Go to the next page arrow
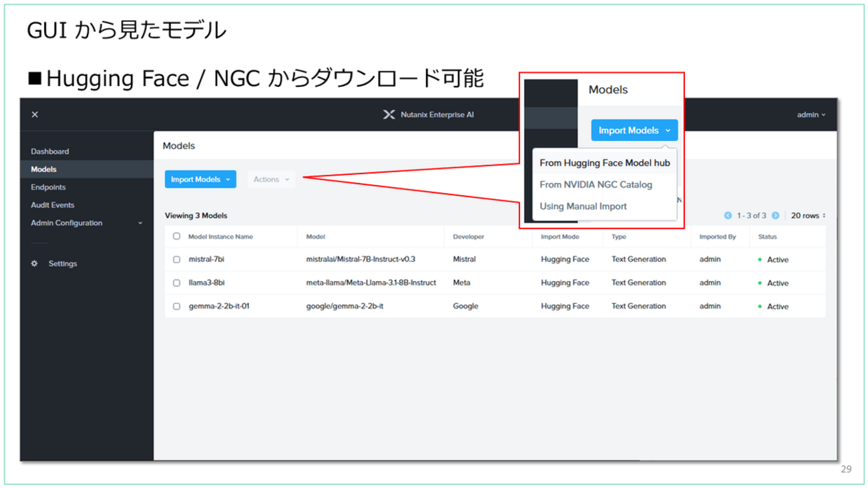868x488 pixels. click(x=775, y=216)
